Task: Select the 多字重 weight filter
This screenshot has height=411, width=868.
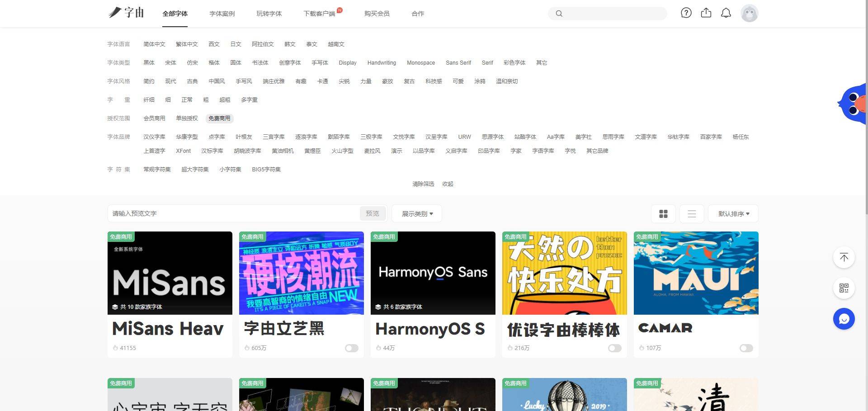Action: [x=249, y=100]
